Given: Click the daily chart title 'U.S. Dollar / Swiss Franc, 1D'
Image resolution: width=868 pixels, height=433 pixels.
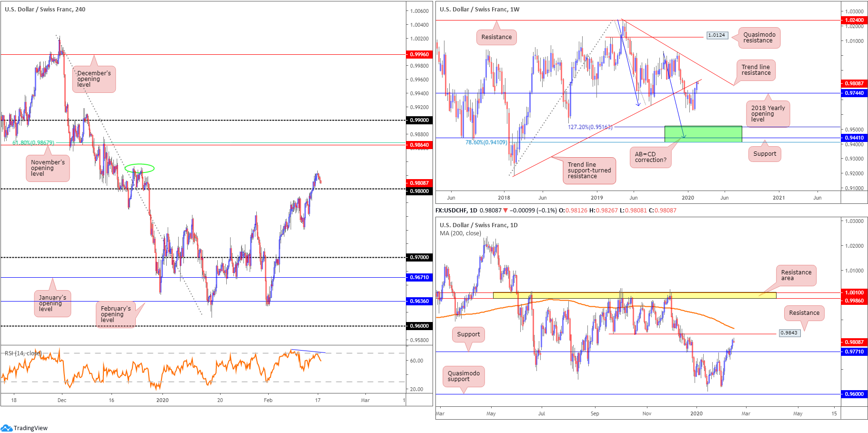Looking at the screenshot, I should [478, 225].
